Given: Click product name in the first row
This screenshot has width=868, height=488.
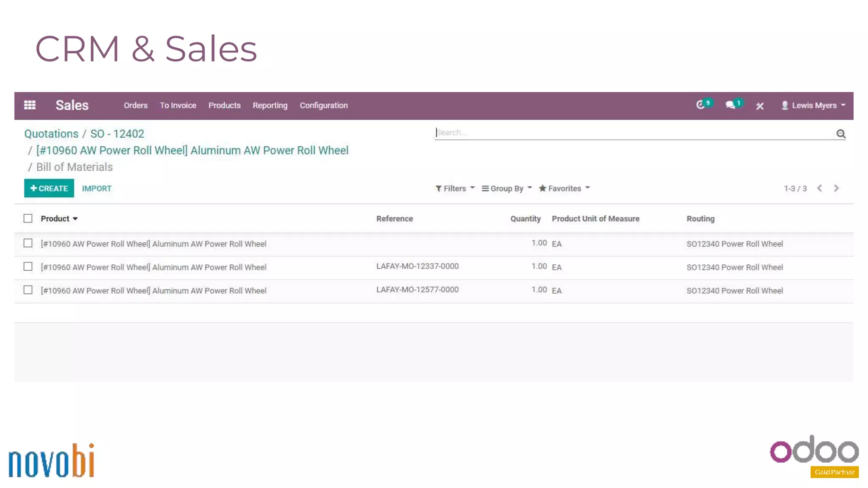Looking at the screenshot, I should (153, 244).
